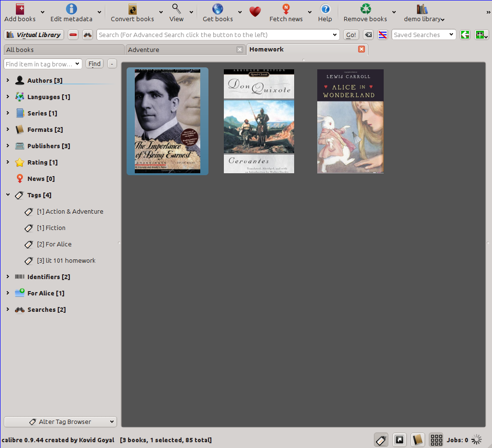
Task: Click Find item in tag browser field
Action: click(43, 64)
